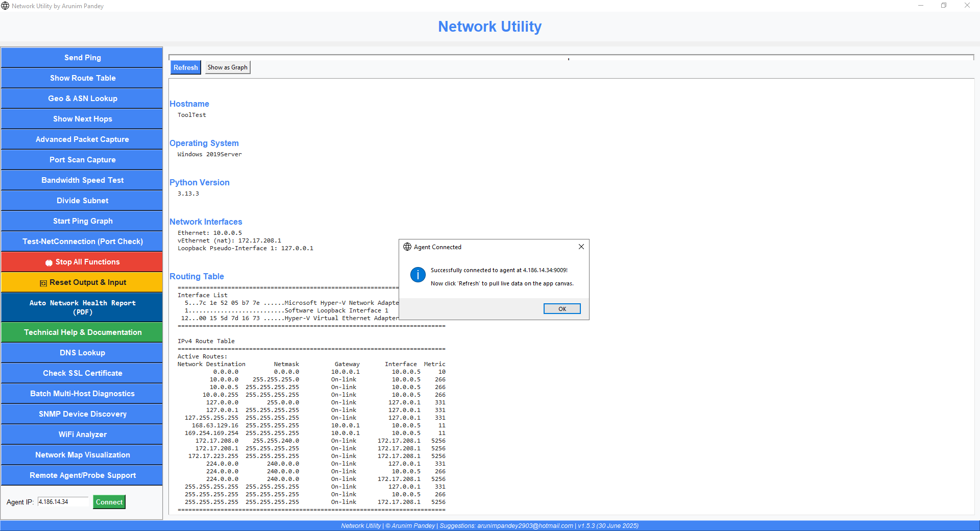980x531 pixels.
Task: Open the Divide Subnet tool
Action: click(x=82, y=200)
